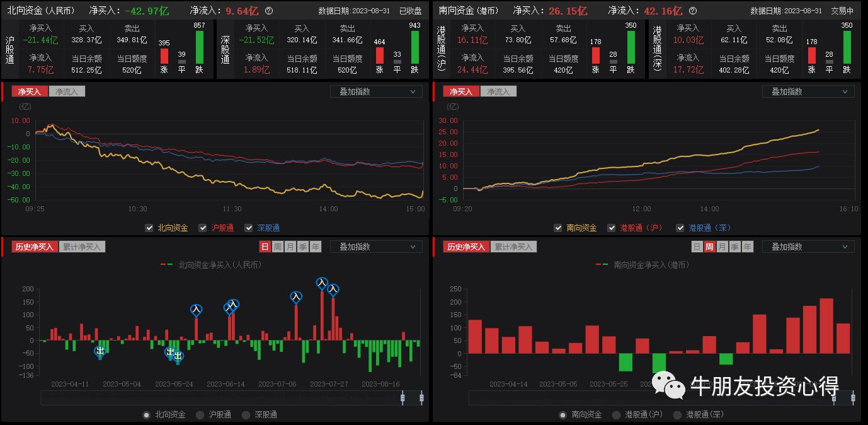Screen dimensions: 868x425
Task: Click the help icon beside northbound 净流入
Action: pos(269,11)
